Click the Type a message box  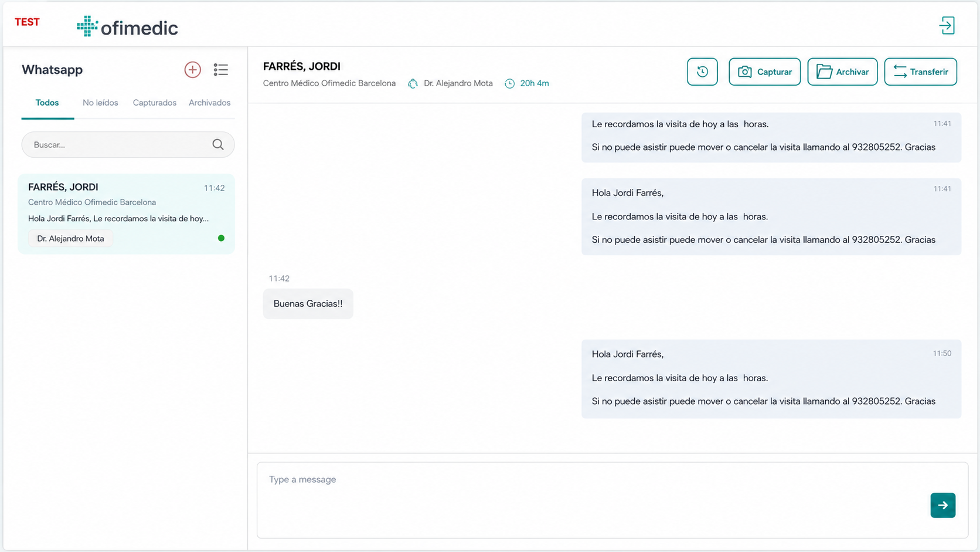(x=612, y=500)
